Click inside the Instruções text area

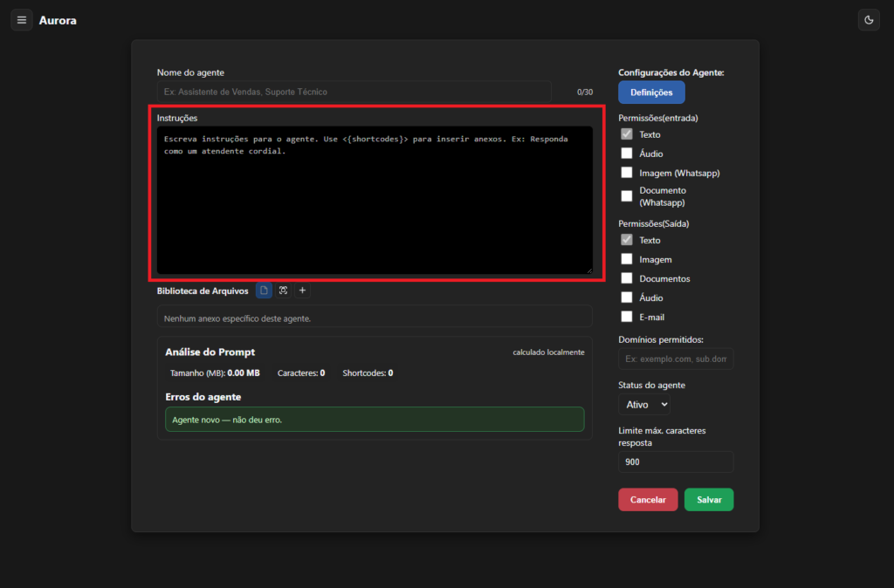click(374, 201)
